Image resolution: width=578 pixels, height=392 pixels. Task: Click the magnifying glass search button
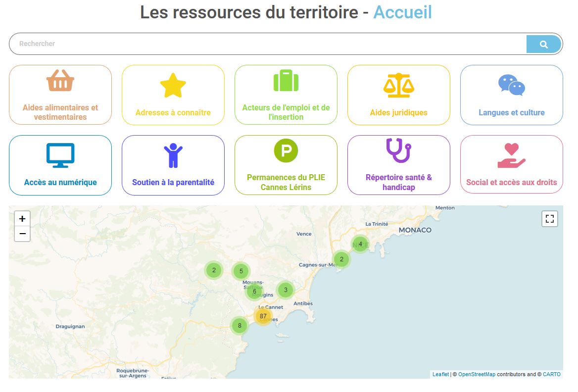tap(543, 44)
